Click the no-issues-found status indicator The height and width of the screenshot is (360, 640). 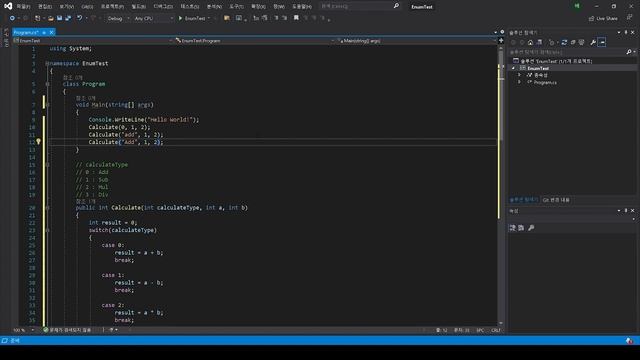(67, 330)
